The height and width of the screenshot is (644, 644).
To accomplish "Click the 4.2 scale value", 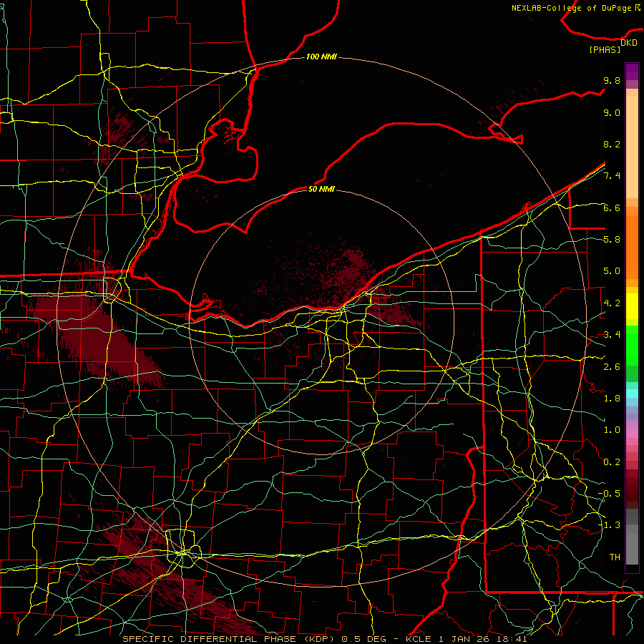I will pyautogui.click(x=612, y=303).
